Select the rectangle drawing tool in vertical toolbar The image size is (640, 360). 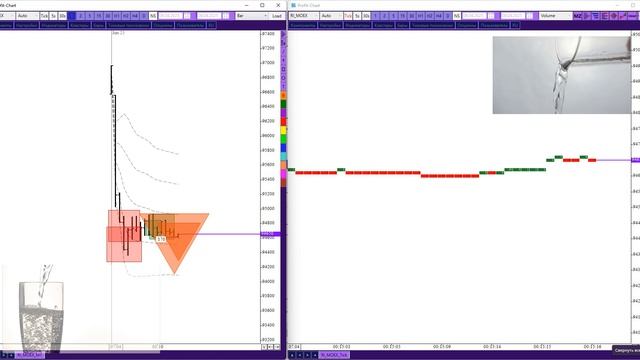point(283,69)
